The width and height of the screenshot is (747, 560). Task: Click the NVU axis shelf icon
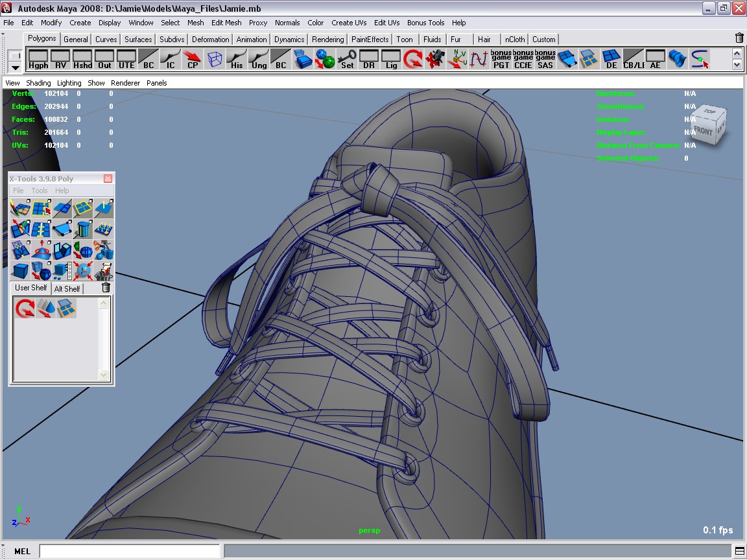457,60
